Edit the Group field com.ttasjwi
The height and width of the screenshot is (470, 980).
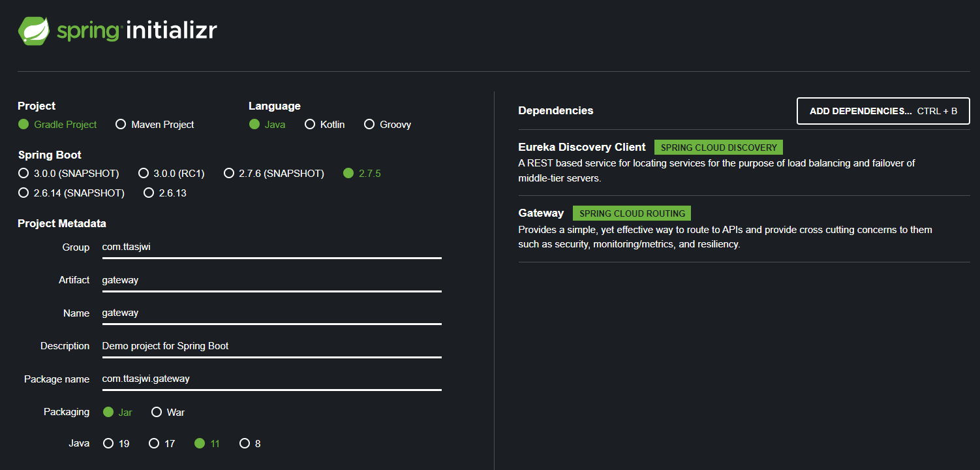coord(271,247)
